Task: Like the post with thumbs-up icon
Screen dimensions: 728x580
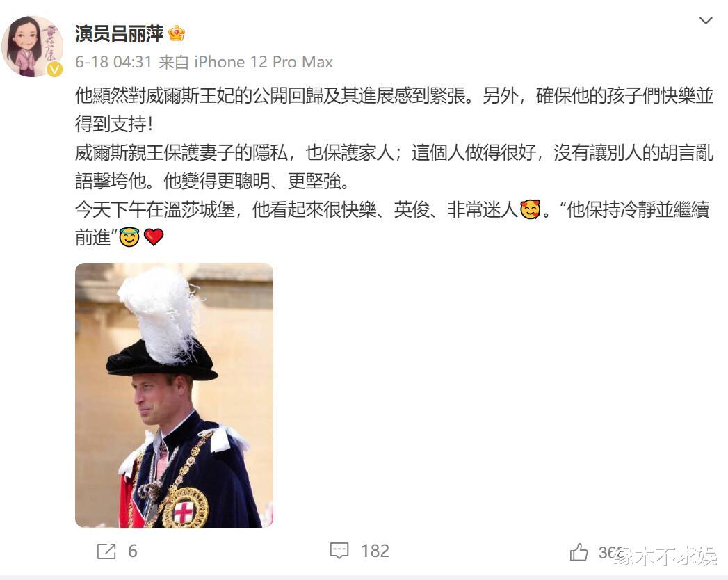Action: pos(579,552)
